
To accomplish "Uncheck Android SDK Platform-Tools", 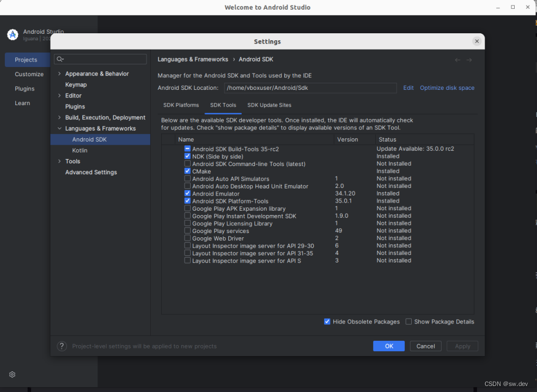I will [x=187, y=201].
